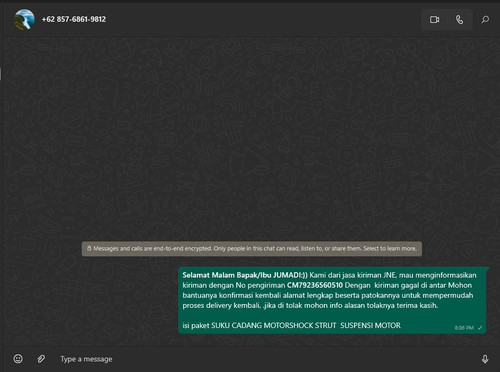Image resolution: width=500 pixels, height=372 pixels.
Task: Open contact info for +62 857-6861-9812
Action: click(74, 19)
